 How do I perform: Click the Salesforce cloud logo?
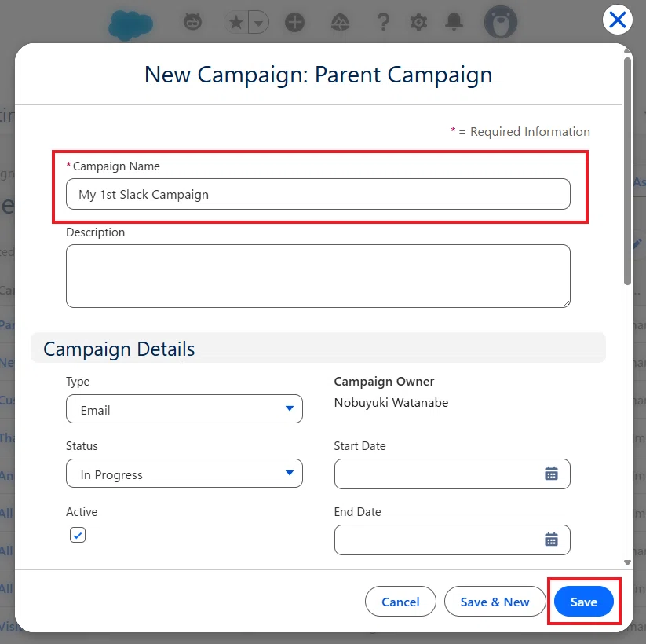[130, 24]
